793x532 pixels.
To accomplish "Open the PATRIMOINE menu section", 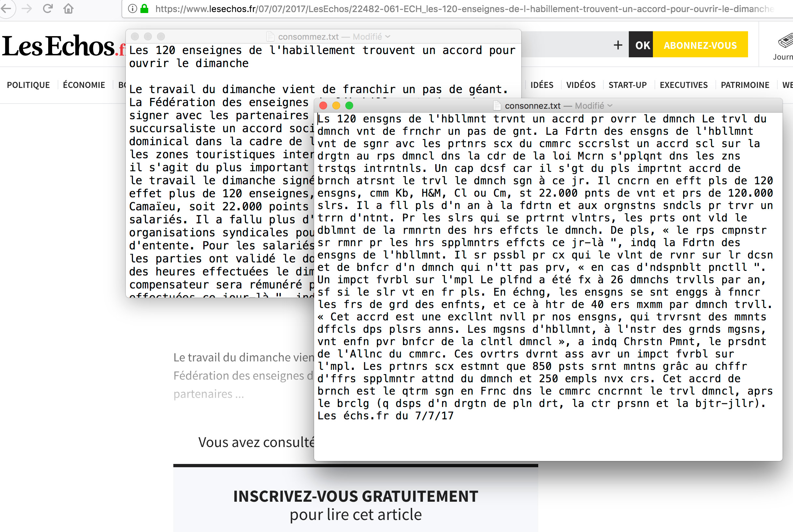I will pos(745,85).
